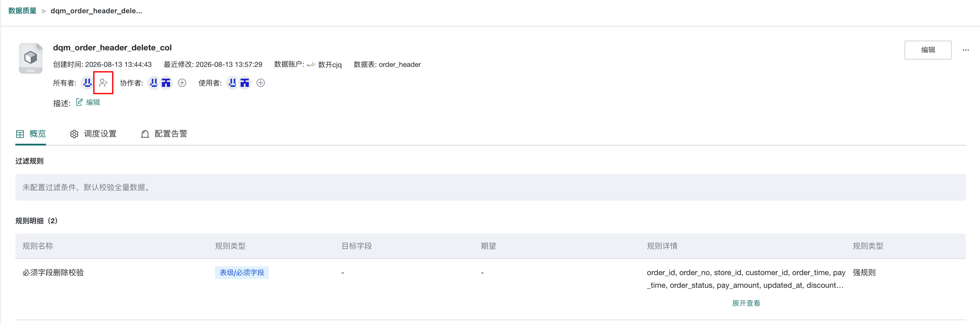Screen dimensions: 980x324
Task: Click the first collaborator avatar
Action: pyautogui.click(x=154, y=82)
